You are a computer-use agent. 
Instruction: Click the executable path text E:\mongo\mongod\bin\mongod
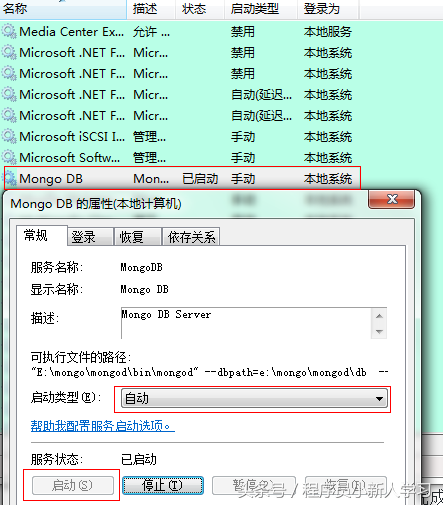[115, 372]
